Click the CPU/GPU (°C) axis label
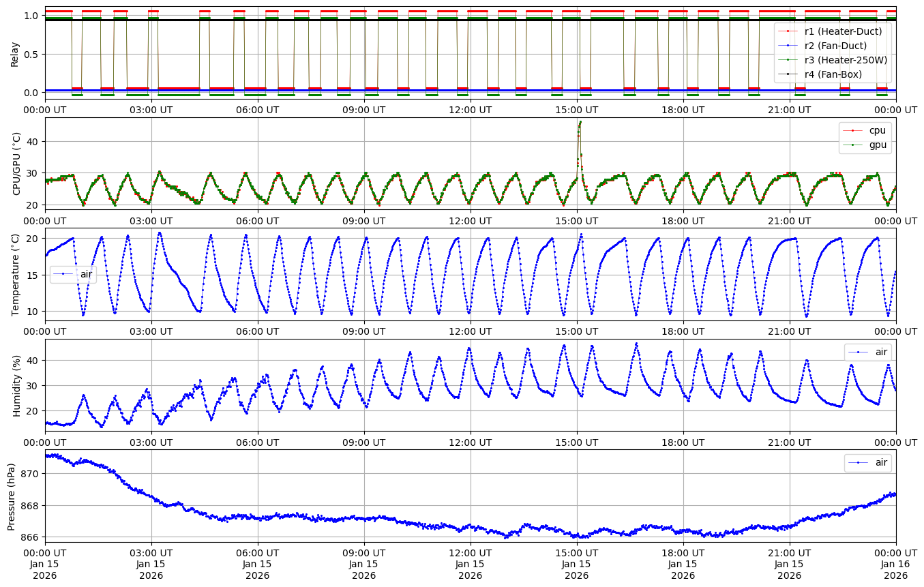The width and height of the screenshot is (924, 587). pyautogui.click(x=17, y=164)
